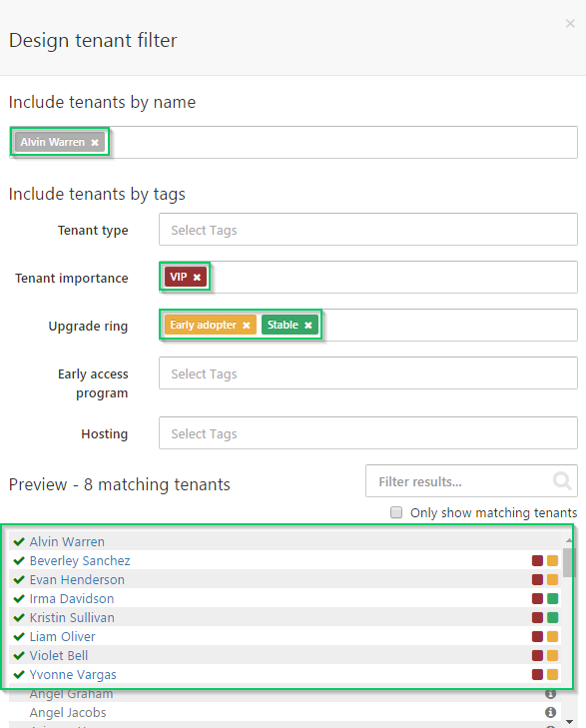Toggle checkmark beside Alvin Warren
This screenshot has width=586, height=728.
pos(19,542)
